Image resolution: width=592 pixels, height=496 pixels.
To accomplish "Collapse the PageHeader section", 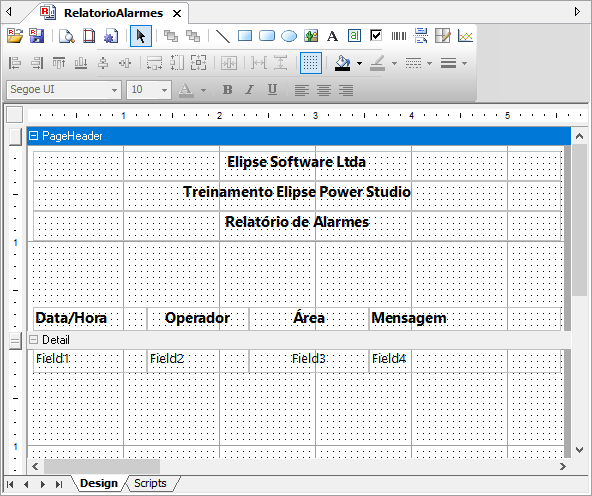I will coord(34,136).
